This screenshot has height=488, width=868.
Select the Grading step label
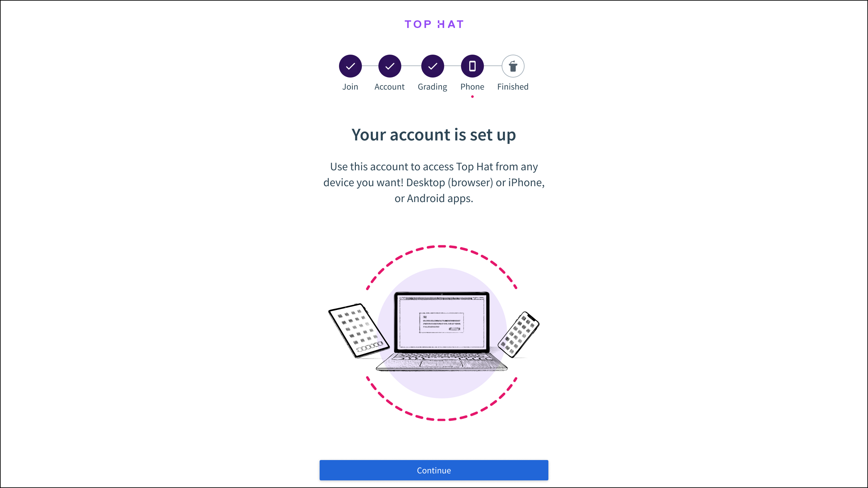click(x=432, y=87)
